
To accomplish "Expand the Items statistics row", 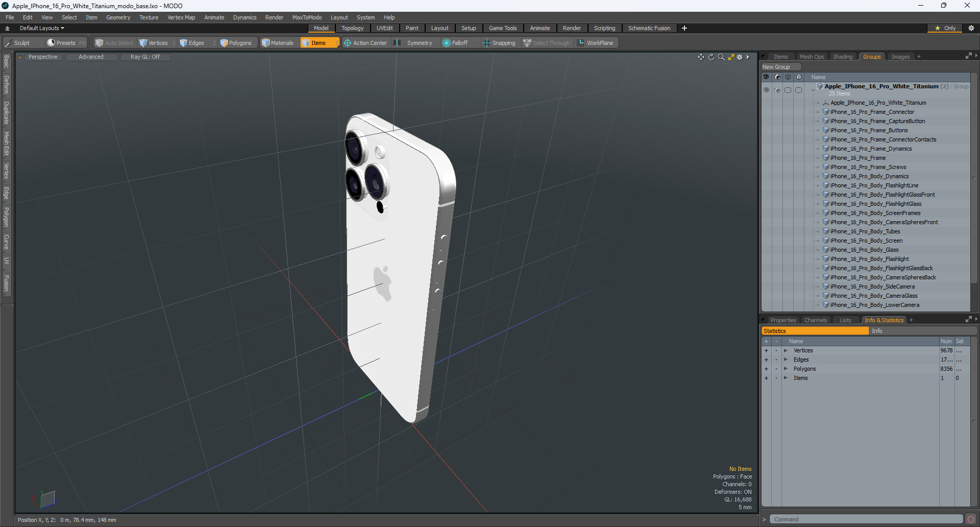I will 786,378.
